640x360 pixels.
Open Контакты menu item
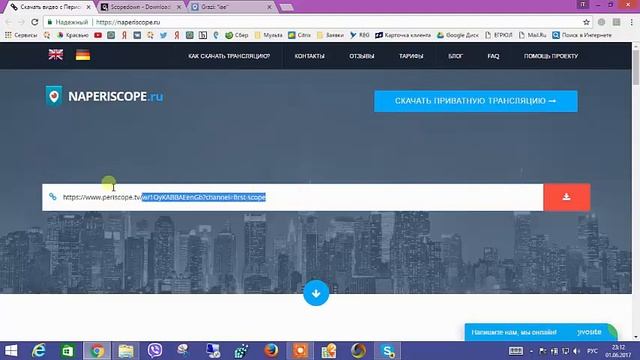click(x=309, y=56)
